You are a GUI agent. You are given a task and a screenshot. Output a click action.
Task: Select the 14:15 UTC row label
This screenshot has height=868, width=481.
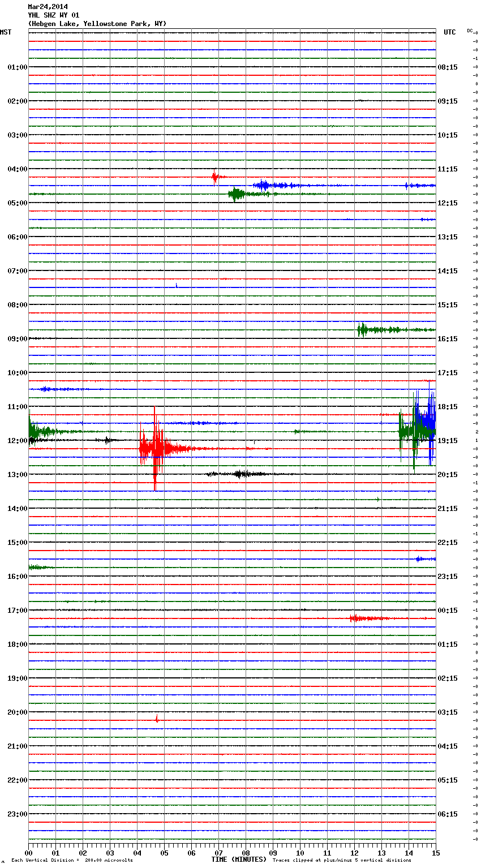coord(448,271)
